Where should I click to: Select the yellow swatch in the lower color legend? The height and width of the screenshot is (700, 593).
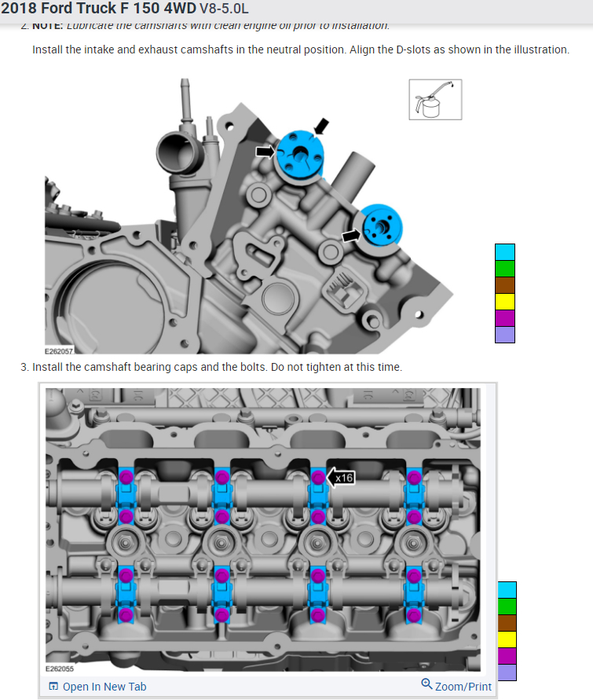click(x=507, y=640)
